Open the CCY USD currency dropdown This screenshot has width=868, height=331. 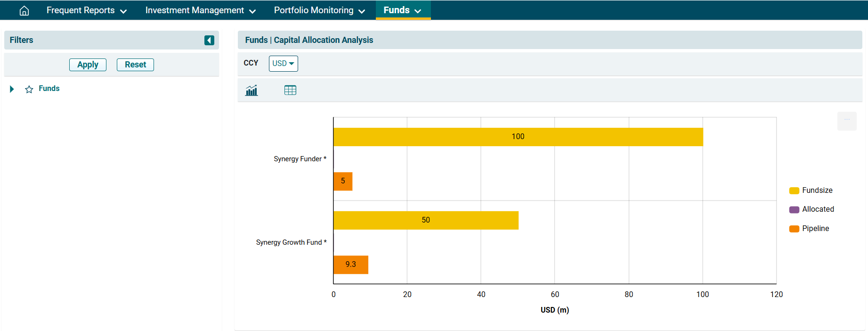[x=283, y=64]
